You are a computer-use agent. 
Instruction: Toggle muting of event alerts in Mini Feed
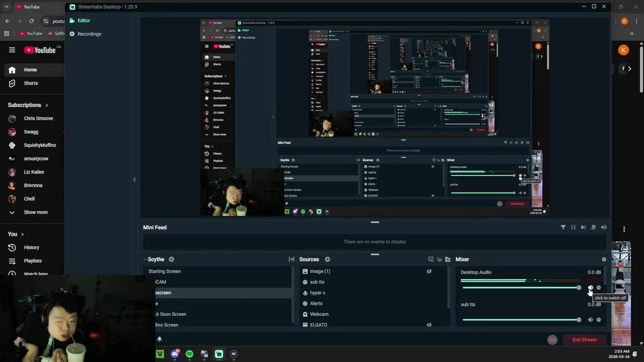pos(593,227)
